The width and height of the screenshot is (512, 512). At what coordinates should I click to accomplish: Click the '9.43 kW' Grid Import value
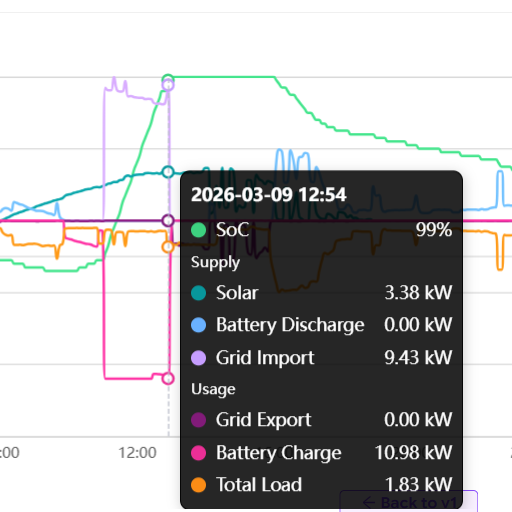418,358
